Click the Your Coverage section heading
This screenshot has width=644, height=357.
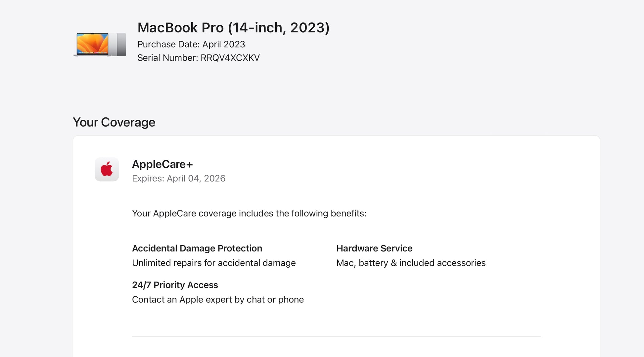pyautogui.click(x=114, y=122)
